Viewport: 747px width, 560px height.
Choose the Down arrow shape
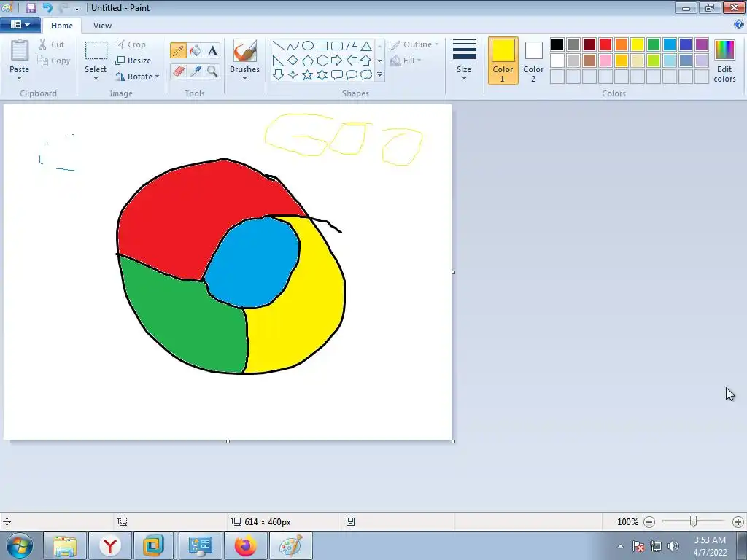point(279,75)
